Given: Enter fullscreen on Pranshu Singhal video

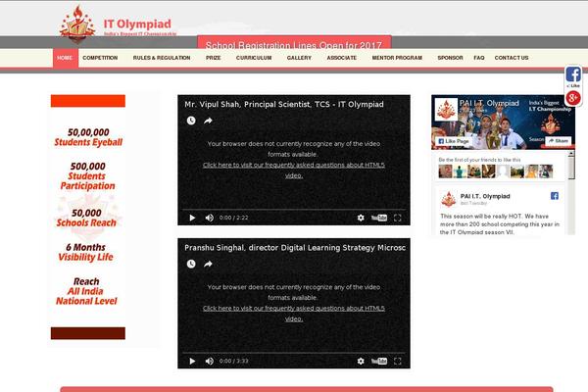Looking at the screenshot, I should click(398, 361).
